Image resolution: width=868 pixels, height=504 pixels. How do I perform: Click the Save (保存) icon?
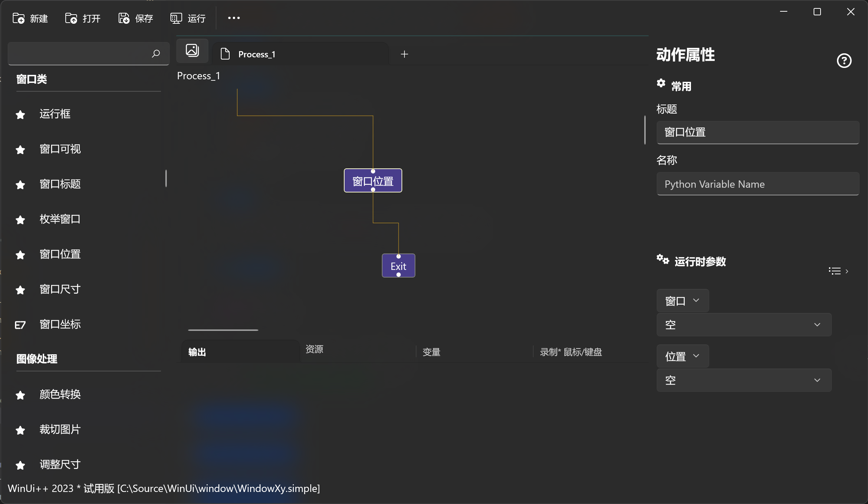124,18
